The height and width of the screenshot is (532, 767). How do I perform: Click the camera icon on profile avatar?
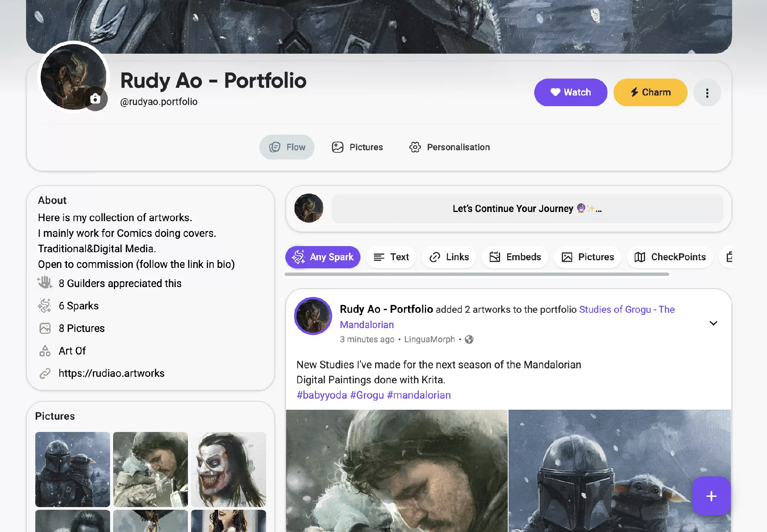pyautogui.click(x=95, y=99)
